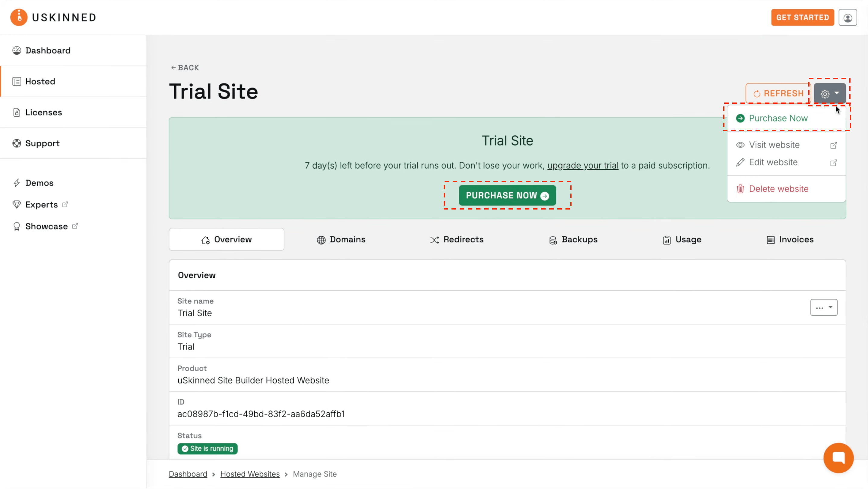868x489 pixels.
Task: Click the site ID ac08987b-f1cd-49bd-83f2-aa6da52affb1
Action: [x=261, y=414]
